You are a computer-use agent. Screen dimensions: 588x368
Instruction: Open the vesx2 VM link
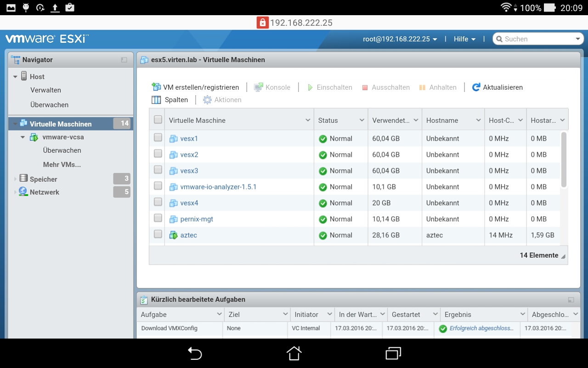[189, 155]
